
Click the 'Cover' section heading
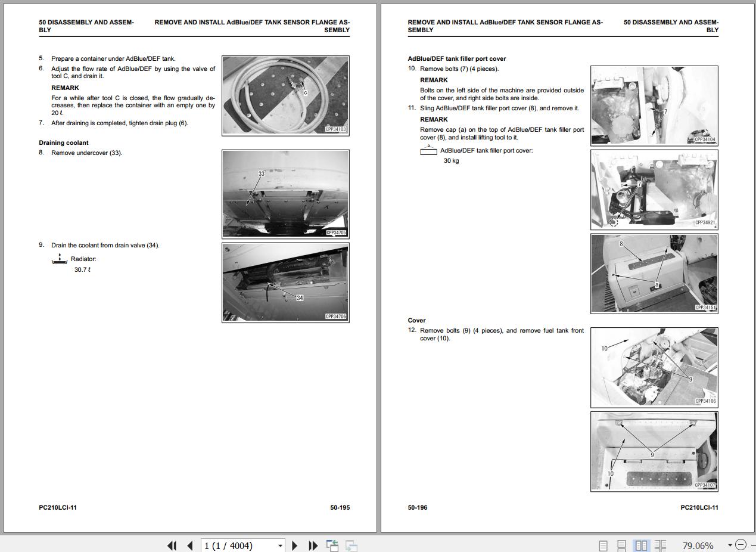[x=416, y=320]
